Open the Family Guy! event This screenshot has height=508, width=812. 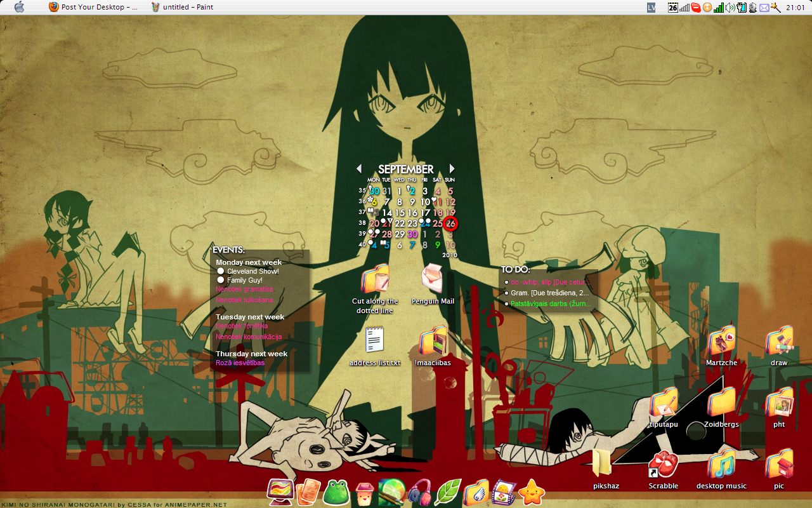245,280
